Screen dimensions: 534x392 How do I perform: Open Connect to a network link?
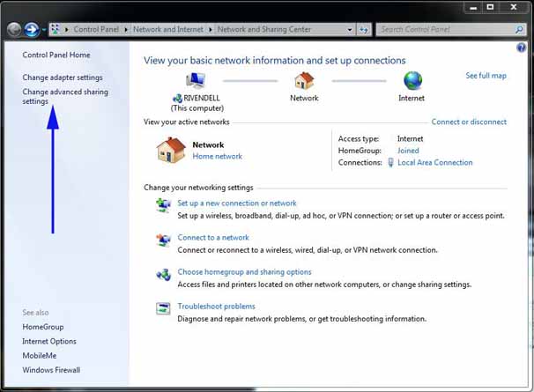pos(213,238)
